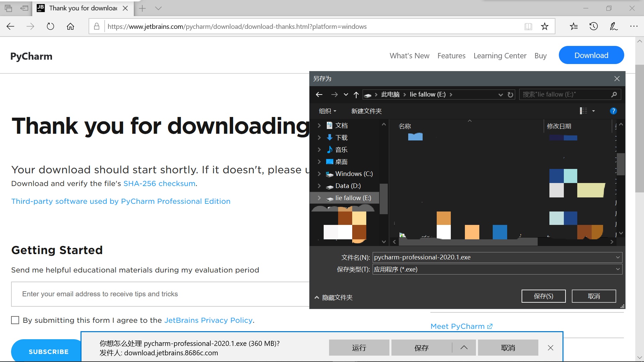
Task: Check the Privacy Policy agreement checkbox
Action: click(15, 320)
